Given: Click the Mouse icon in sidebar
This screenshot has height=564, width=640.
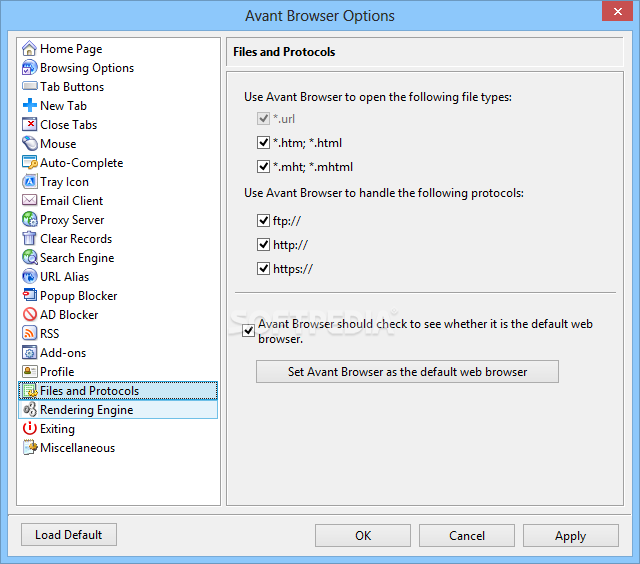Looking at the screenshot, I should pos(29,144).
